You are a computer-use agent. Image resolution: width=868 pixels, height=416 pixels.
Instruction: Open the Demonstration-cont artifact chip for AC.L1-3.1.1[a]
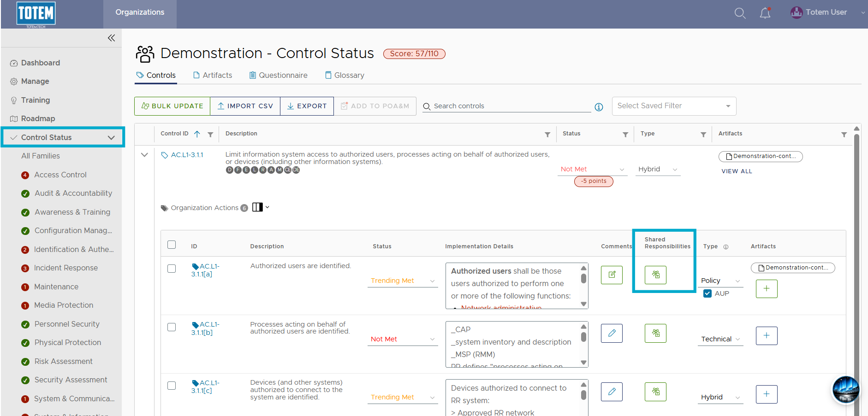tap(793, 268)
